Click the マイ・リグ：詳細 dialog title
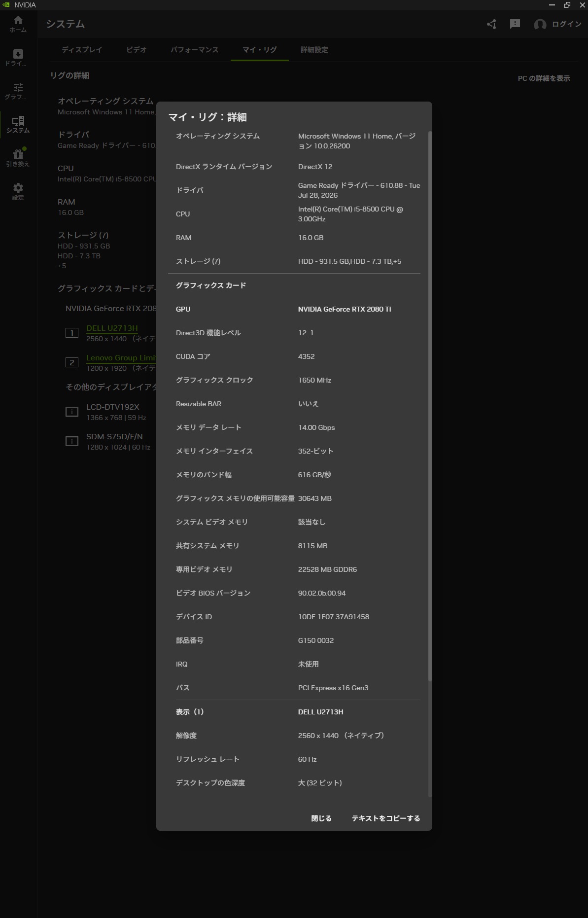The image size is (588, 918). pos(208,117)
